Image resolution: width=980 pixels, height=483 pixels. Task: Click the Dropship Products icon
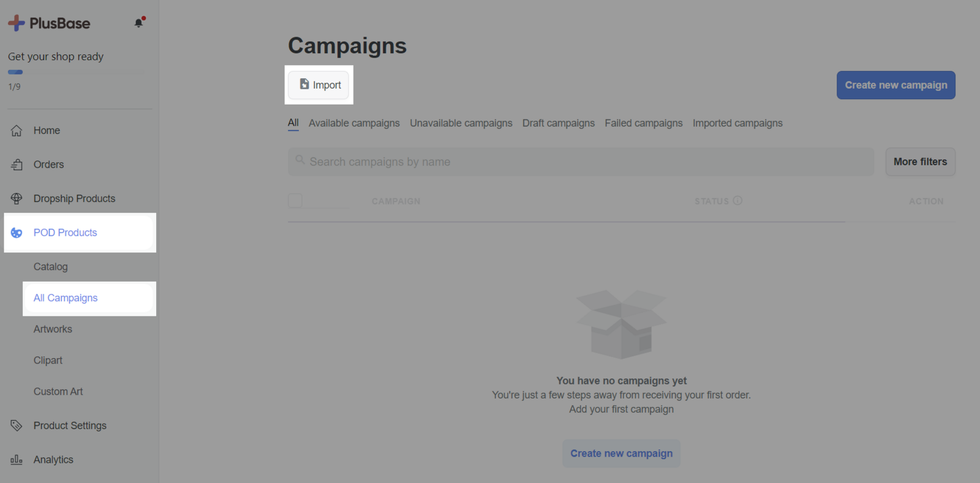[17, 198]
